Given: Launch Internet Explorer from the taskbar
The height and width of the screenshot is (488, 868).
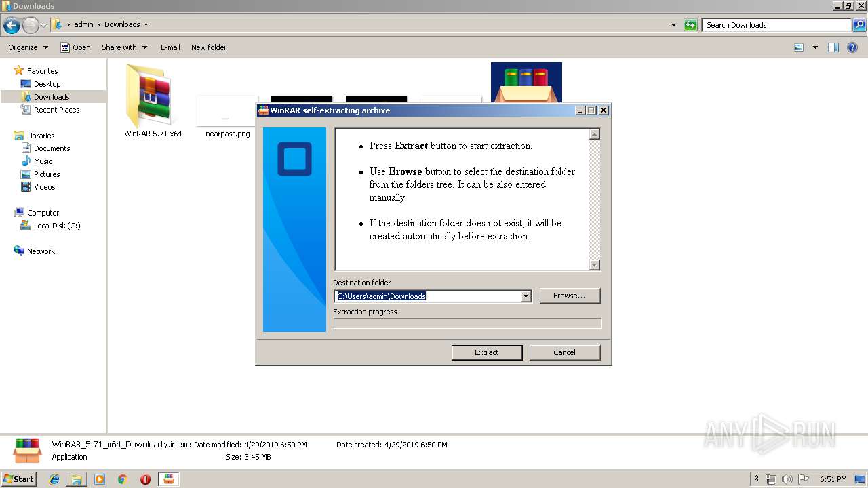Looking at the screenshot, I should pos(54,479).
